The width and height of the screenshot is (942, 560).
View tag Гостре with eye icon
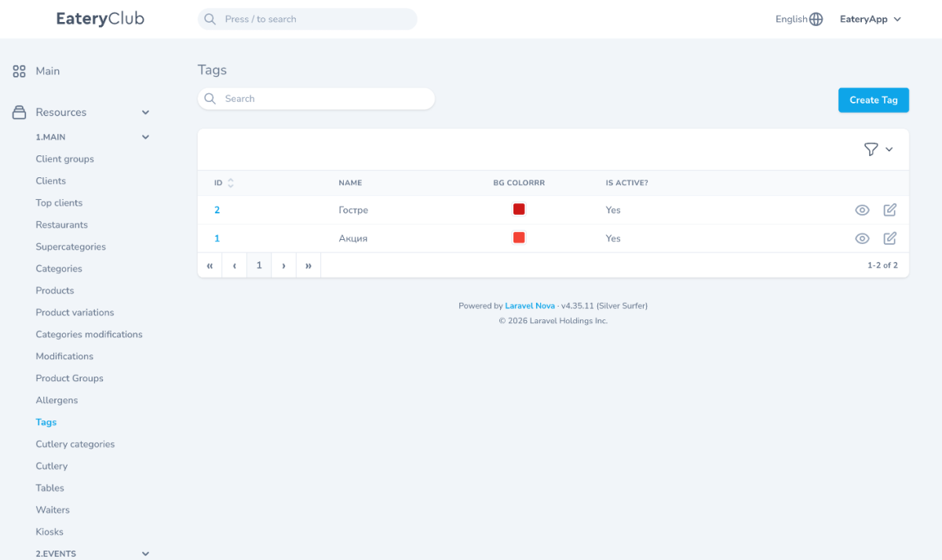click(862, 210)
